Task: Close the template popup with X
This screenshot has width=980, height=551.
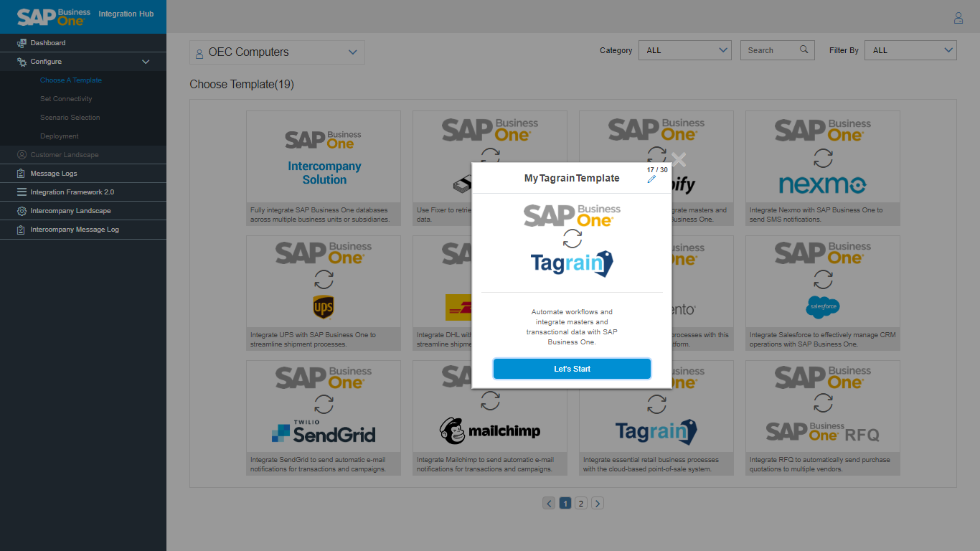Action: pos(679,159)
